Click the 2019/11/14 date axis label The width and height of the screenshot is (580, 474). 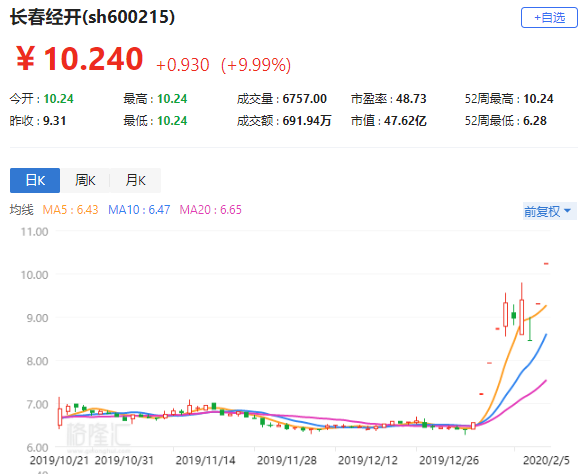point(205,460)
